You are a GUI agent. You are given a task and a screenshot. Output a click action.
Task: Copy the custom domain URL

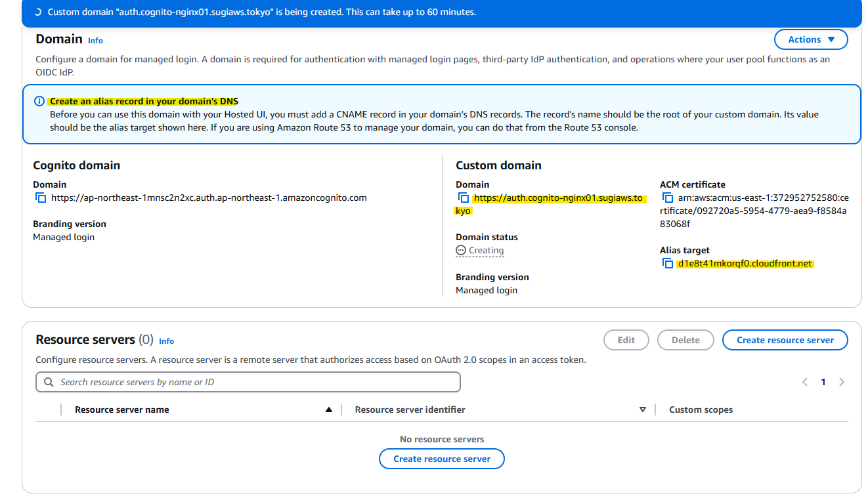point(464,198)
